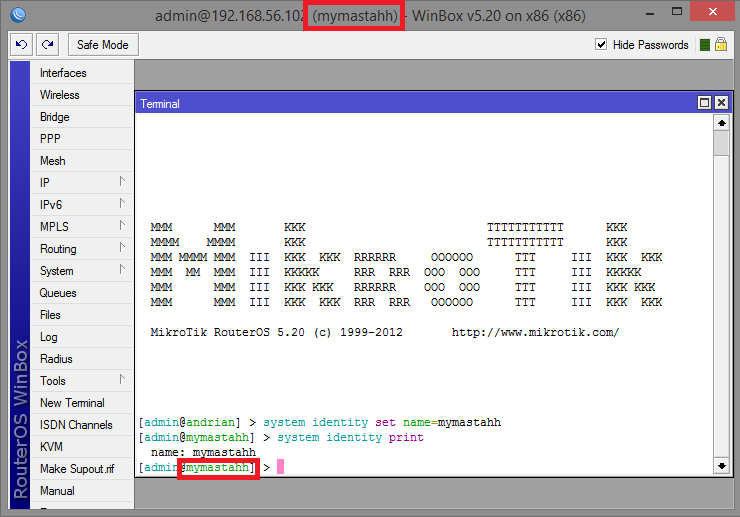Image resolution: width=740 pixels, height=517 pixels.
Task: Click the pink terminal cursor prompt
Action: pos(280,467)
